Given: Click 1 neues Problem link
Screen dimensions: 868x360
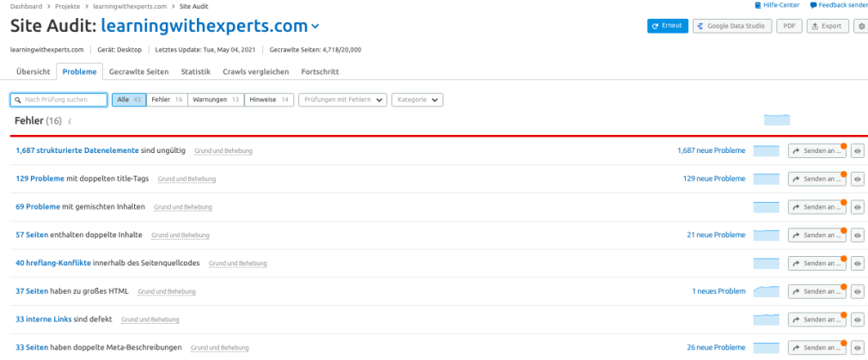Looking at the screenshot, I should pyautogui.click(x=718, y=290).
